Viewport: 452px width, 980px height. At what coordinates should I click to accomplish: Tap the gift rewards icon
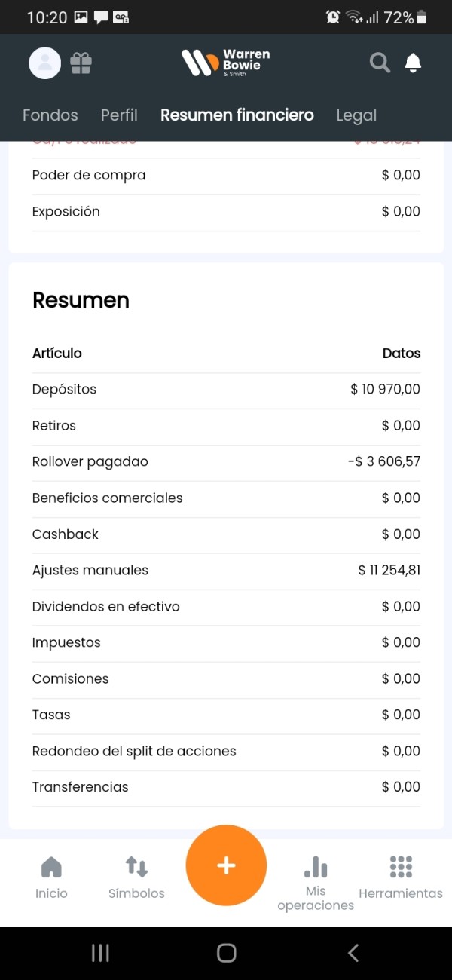pyautogui.click(x=81, y=63)
